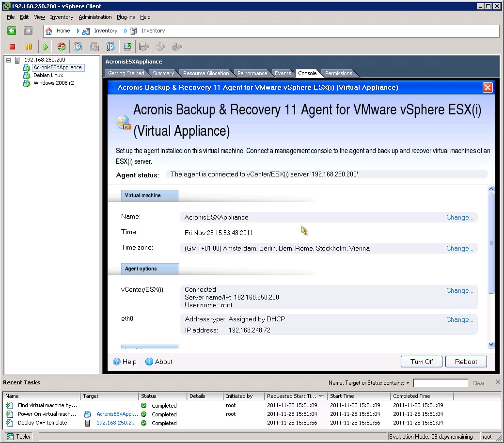
Task: Open the Plug-ins menu
Action: [x=126, y=17]
